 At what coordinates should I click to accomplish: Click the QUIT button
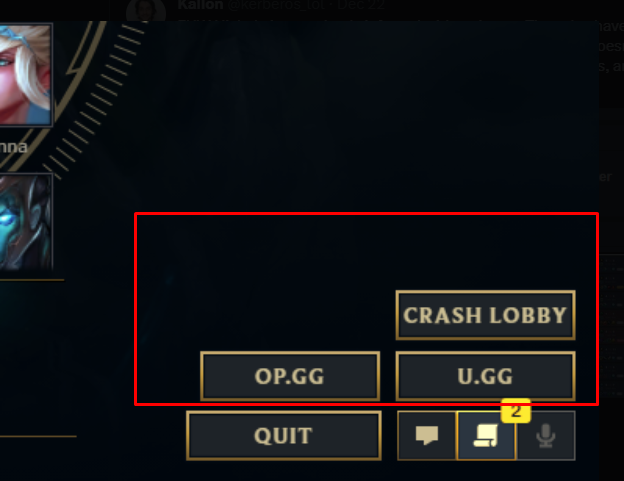click(284, 436)
